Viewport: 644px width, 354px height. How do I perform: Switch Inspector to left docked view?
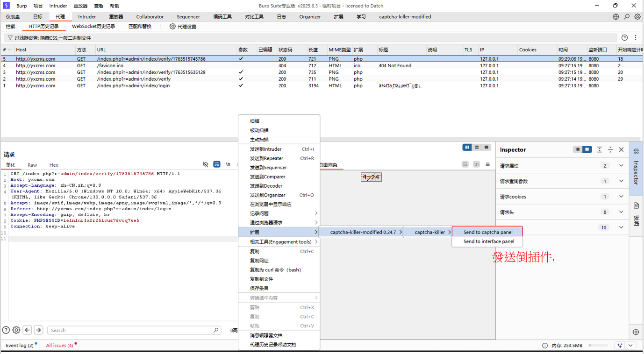578,149
